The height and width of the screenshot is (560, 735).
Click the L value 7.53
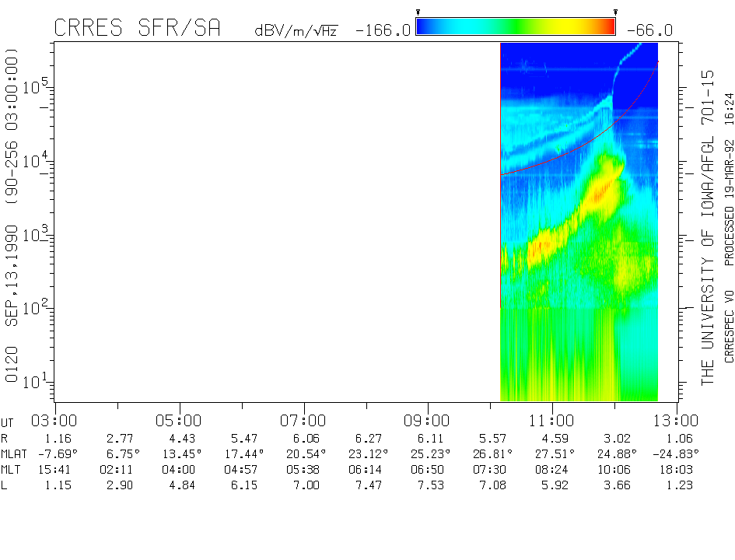428,485
